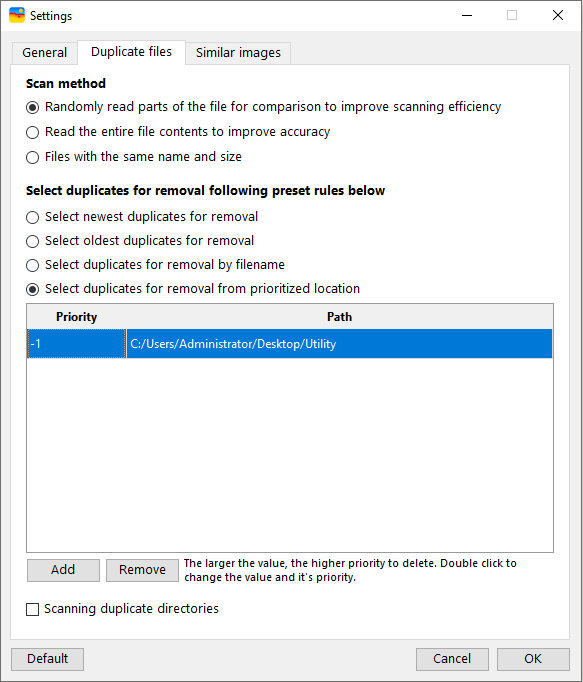This screenshot has width=583, height=682.
Task: Select the -1 priority cell
Action: (x=77, y=344)
